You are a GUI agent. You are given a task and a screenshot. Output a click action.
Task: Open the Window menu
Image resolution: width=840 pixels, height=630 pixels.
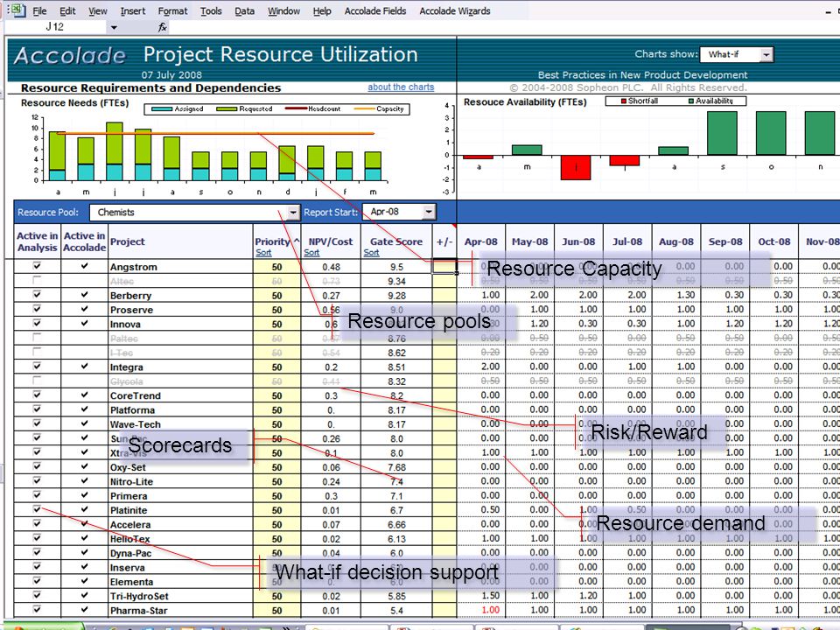click(283, 10)
